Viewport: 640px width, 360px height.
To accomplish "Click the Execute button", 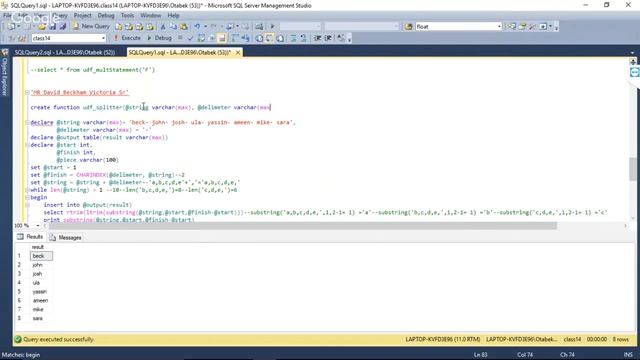I will 127,38.
